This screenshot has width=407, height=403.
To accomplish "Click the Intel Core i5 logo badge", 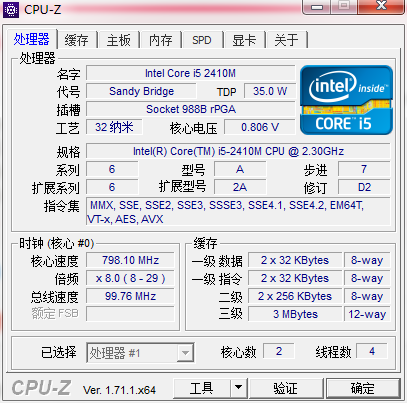I will (346, 100).
